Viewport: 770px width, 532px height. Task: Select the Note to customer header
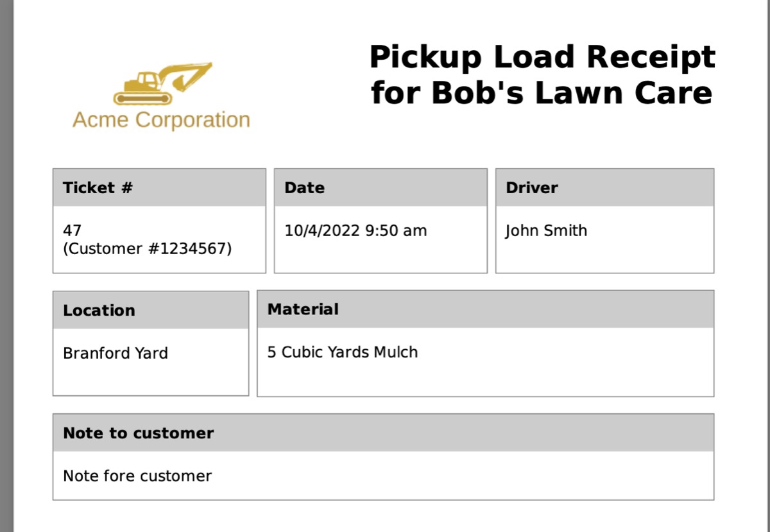tap(383, 433)
